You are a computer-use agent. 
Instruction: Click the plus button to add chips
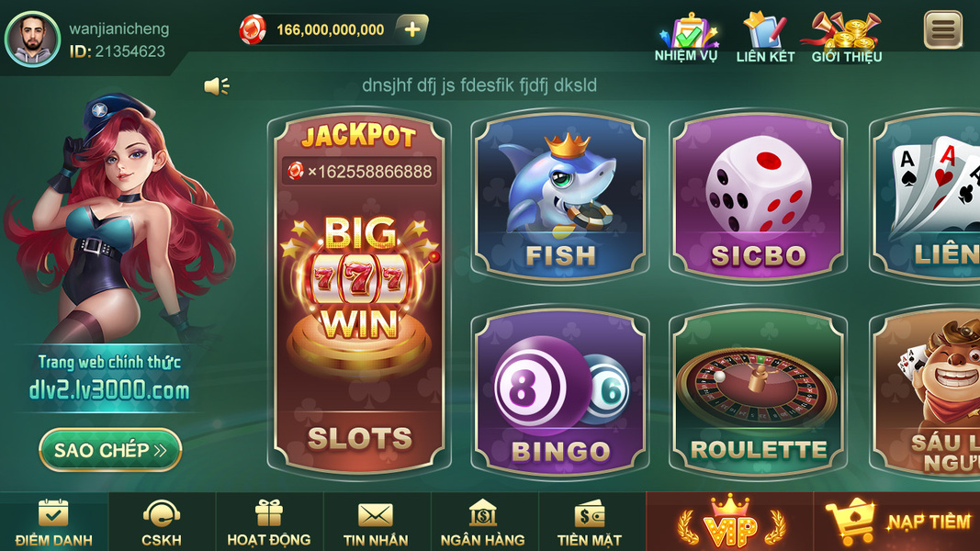click(412, 29)
